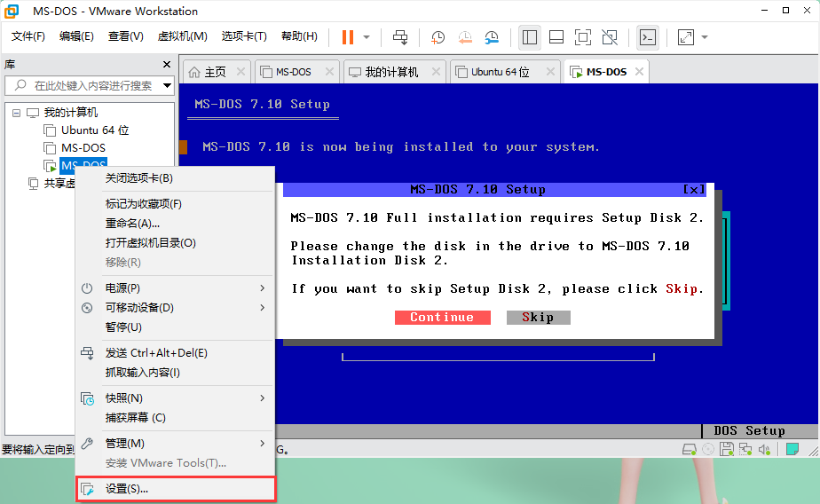Open the 编辑(E) menu
The width and height of the screenshot is (820, 504).
pyautogui.click(x=76, y=36)
